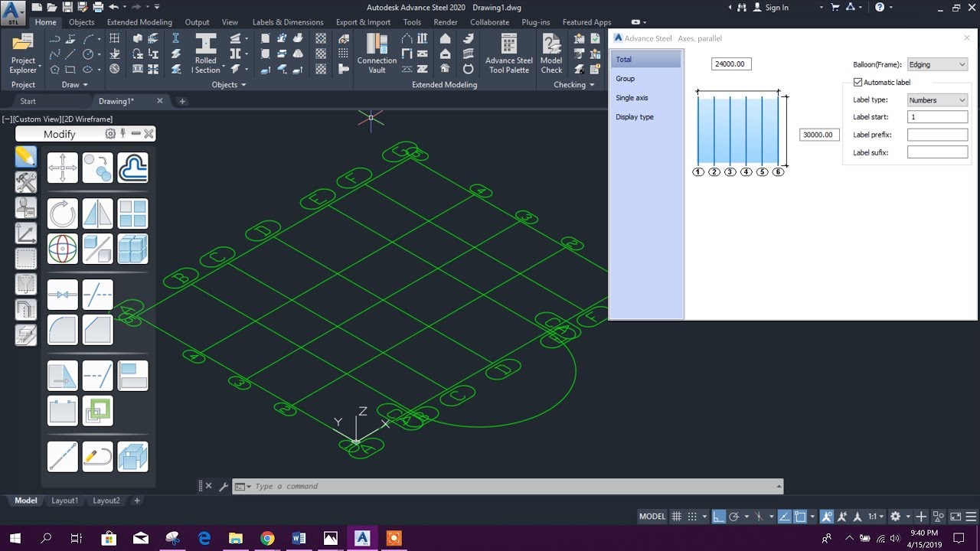Viewport: 980px width, 551px height.
Task: Click the Label start input field
Action: 937,116
